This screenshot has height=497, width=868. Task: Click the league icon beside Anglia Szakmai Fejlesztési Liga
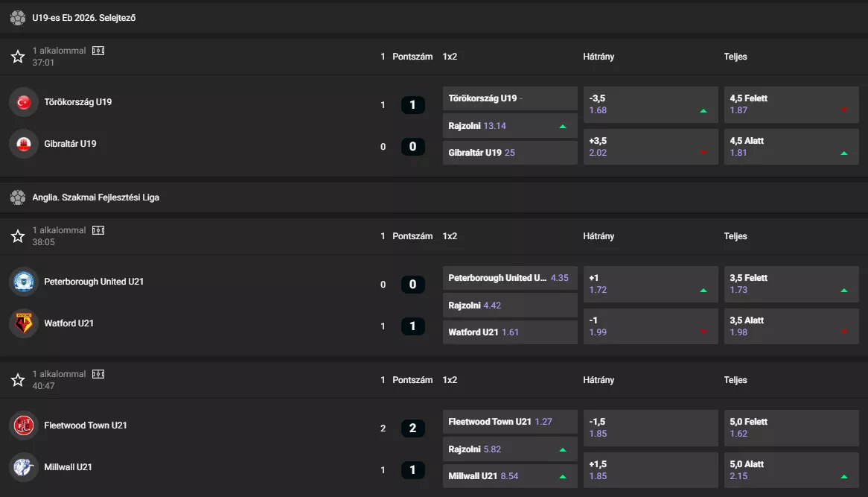click(x=17, y=197)
